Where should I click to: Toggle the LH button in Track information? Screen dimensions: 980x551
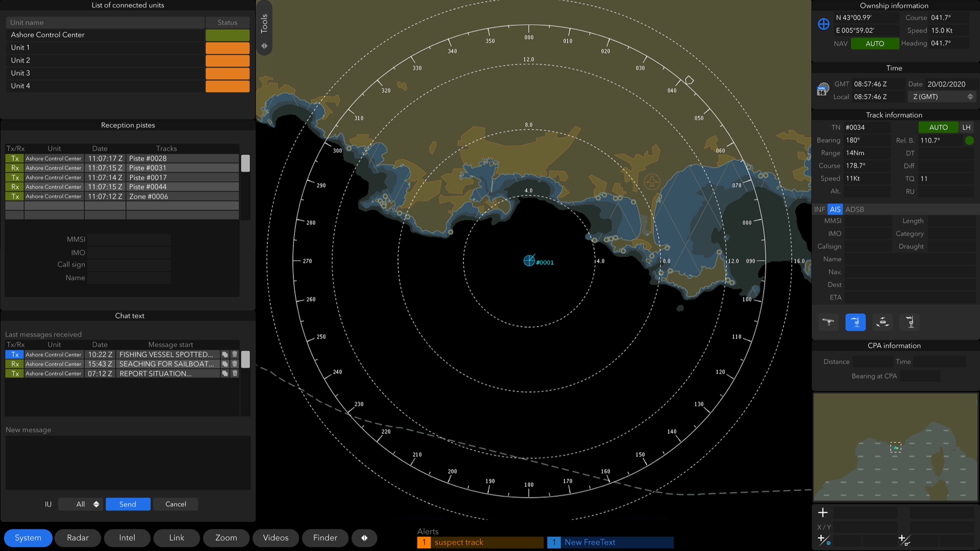pos(966,127)
